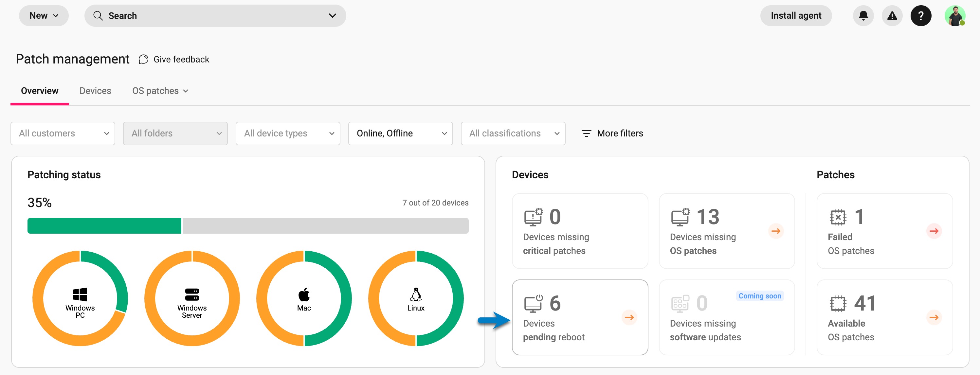Click the arrow on Devices missing OS patches
The width and height of the screenshot is (980, 375).
click(x=776, y=231)
